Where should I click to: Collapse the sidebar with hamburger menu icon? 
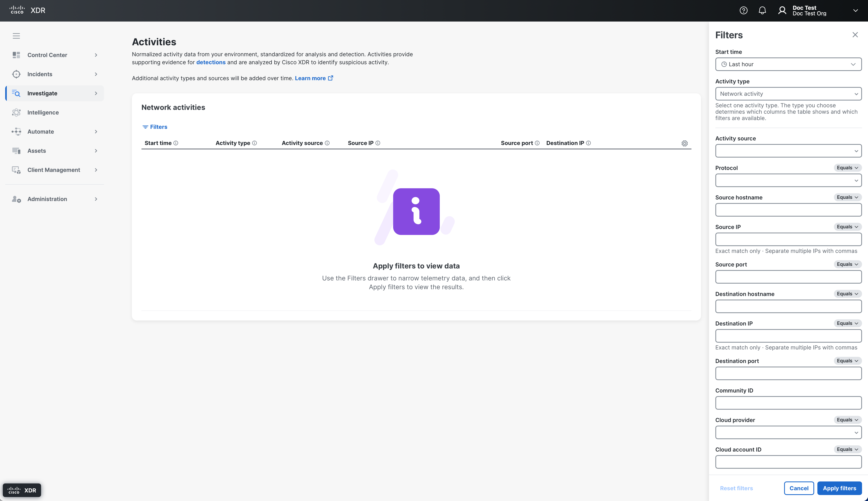(16, 36)
